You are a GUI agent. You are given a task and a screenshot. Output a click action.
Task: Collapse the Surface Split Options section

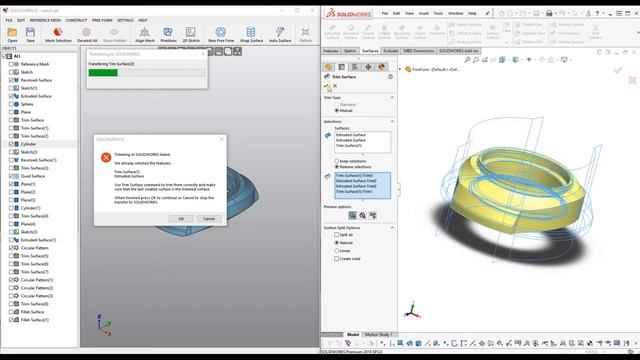click(392, 228)
